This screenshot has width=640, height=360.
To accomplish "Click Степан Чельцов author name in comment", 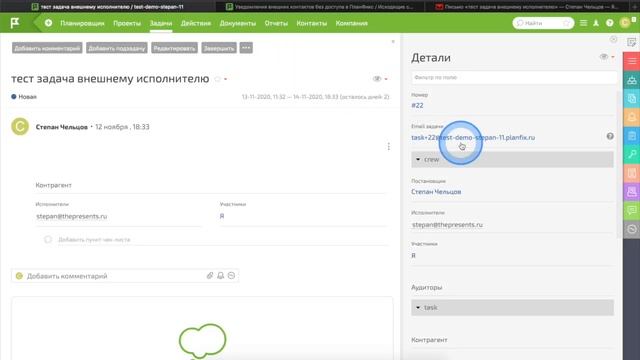I will [62, 127].
